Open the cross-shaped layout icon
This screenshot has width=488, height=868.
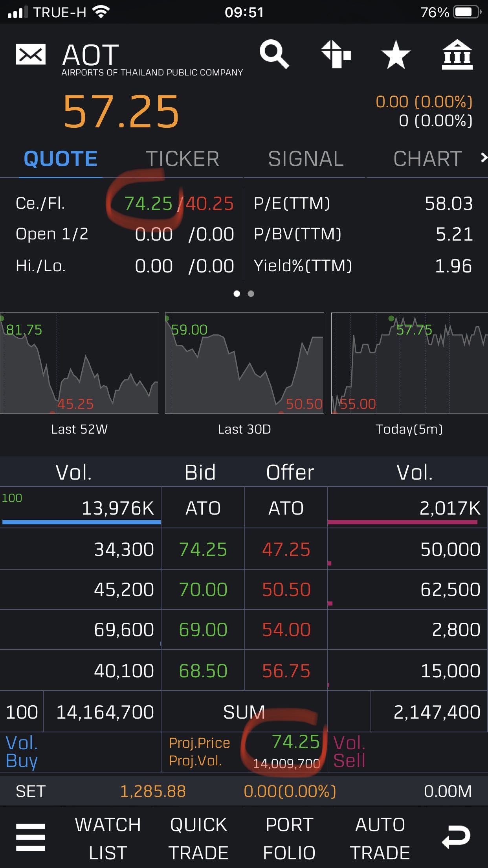(336, 54)
